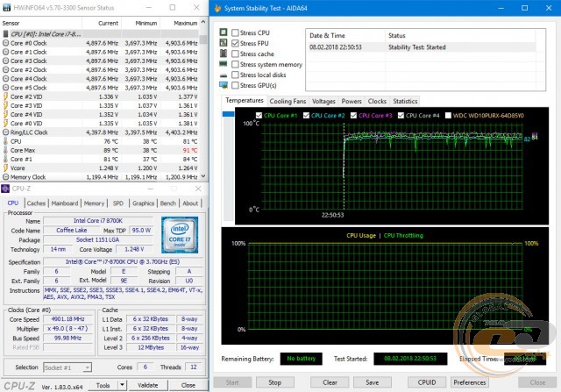The width and height of the screenshot is (561, 392).
Task: Open CPUID from AIDA64
Action: (427, 382)
